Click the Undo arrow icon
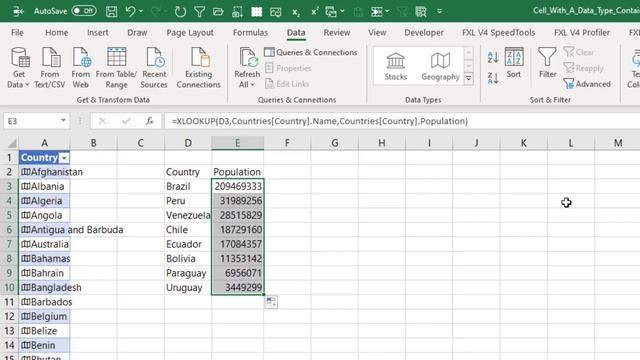The height and width of the screenshot is (360, 640). [131, 11]
